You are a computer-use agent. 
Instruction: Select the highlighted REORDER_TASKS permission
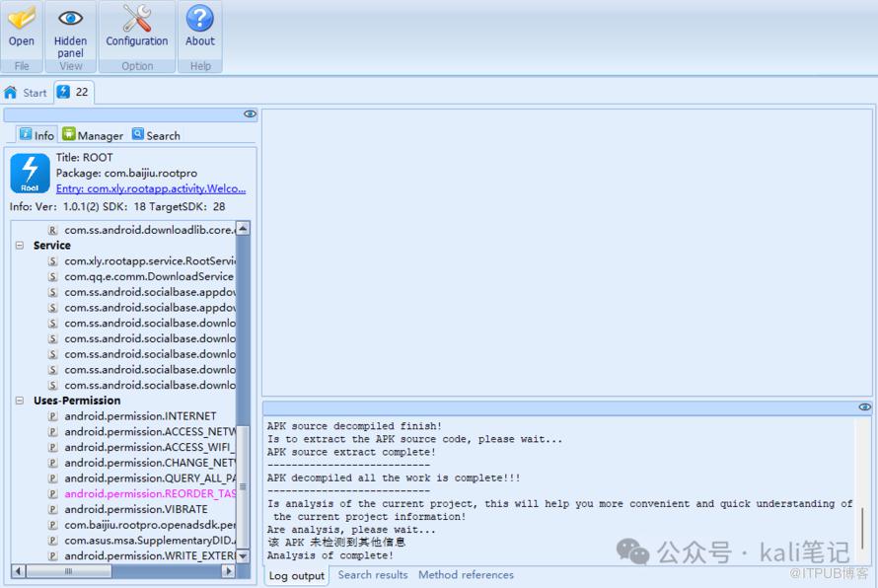(150, 493)
